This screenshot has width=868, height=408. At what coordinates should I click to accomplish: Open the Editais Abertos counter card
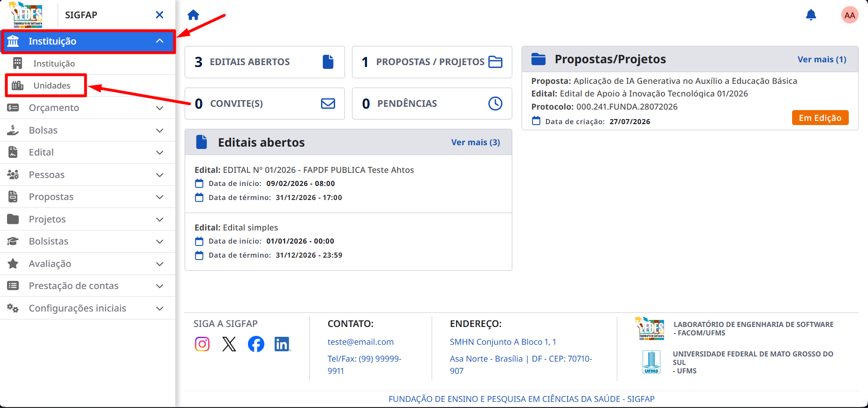coord(265,62)
